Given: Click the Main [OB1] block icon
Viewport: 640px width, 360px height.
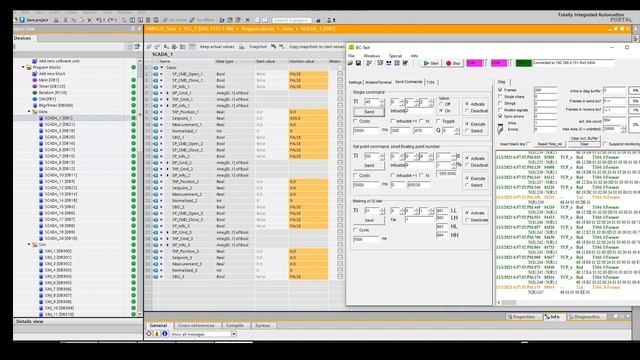Looking at the screenshot, I should pos(35,80).
